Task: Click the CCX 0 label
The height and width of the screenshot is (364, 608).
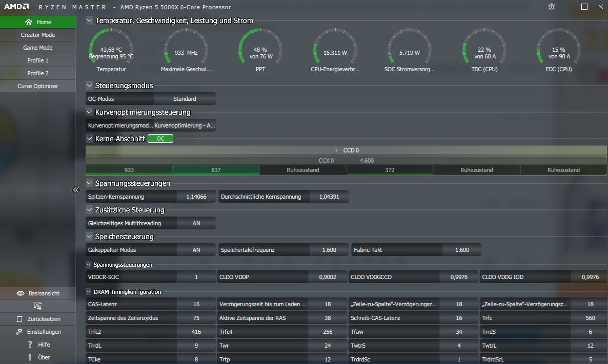Action: 326,160
